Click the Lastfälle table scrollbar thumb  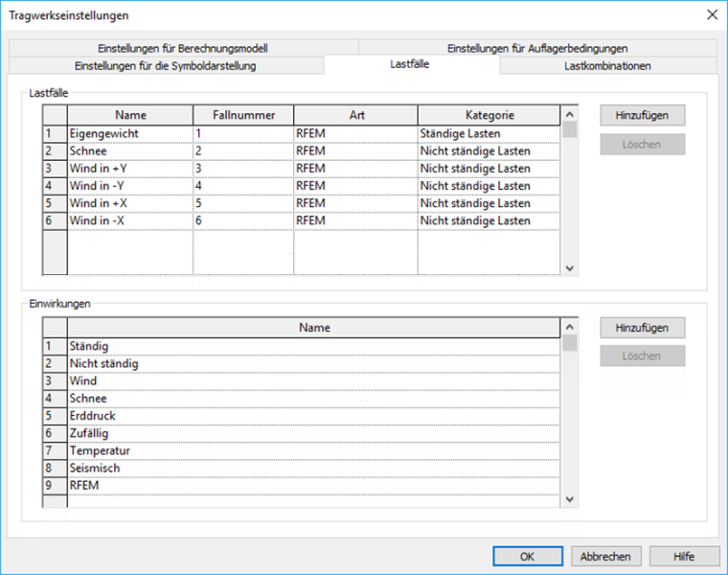[570, 129]
